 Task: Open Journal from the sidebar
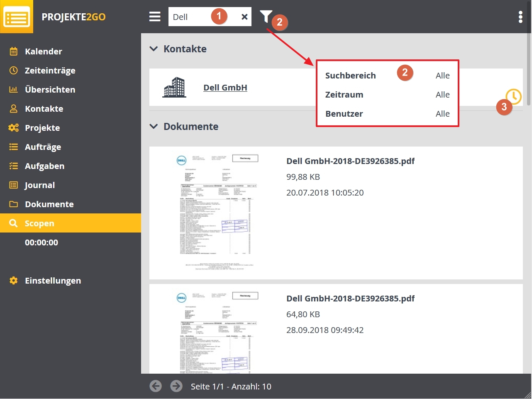(x=71, y=185)
